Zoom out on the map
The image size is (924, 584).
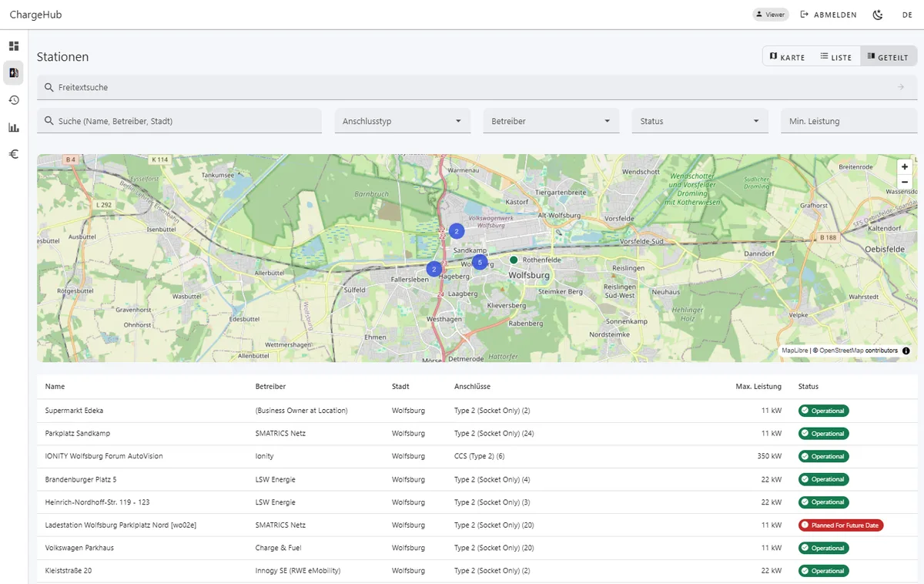click(905, 182)
